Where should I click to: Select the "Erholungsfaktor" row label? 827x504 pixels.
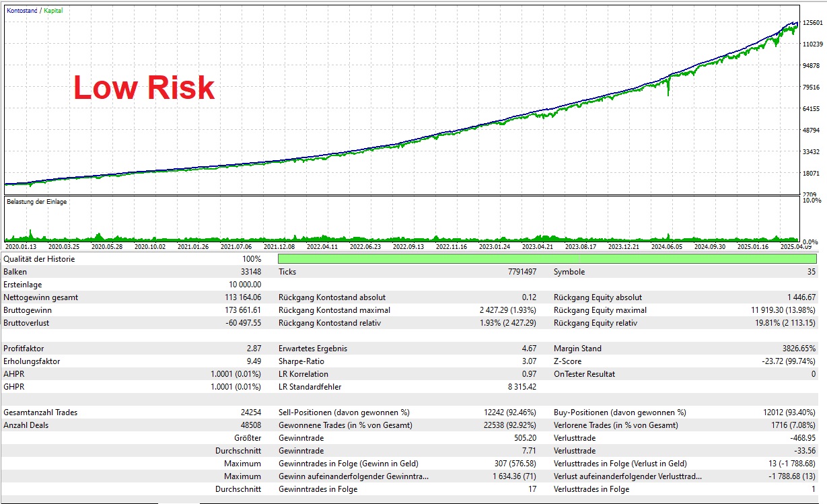pos(32,361)
